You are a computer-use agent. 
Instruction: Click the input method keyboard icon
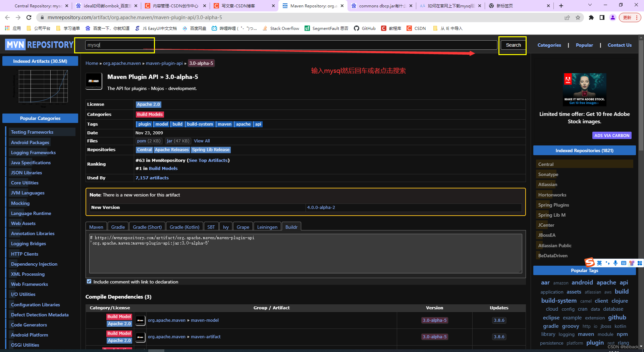coord(624,263)
